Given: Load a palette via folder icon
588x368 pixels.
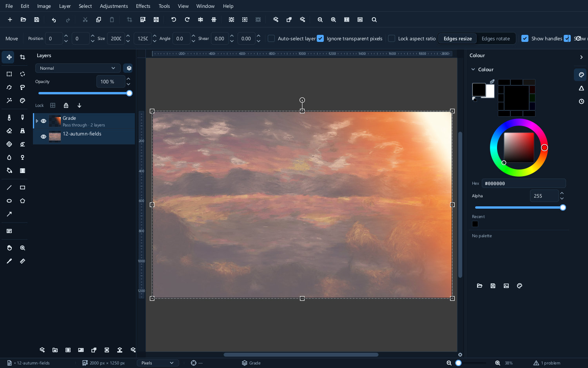Looking at the screenshot, I should (x=479, y=286).
